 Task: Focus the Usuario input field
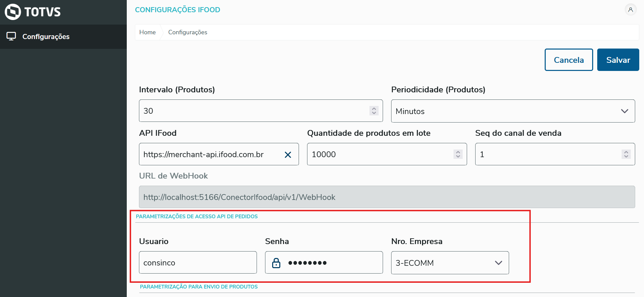198,263
